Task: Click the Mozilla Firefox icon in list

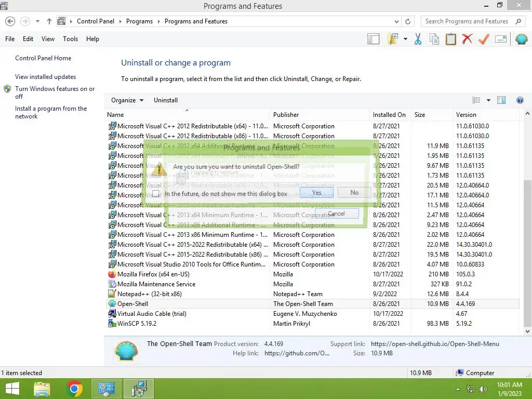Action: point(112,274)
